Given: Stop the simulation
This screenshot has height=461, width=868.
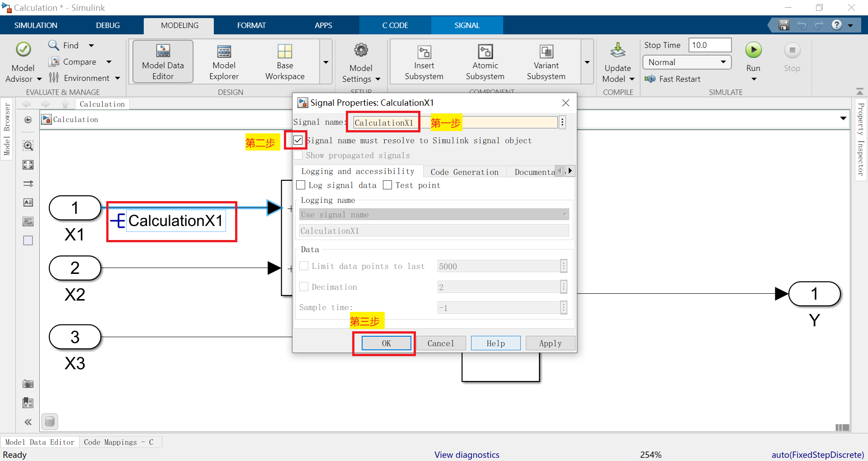Looking at the screenshot, I should coord(792,56).
